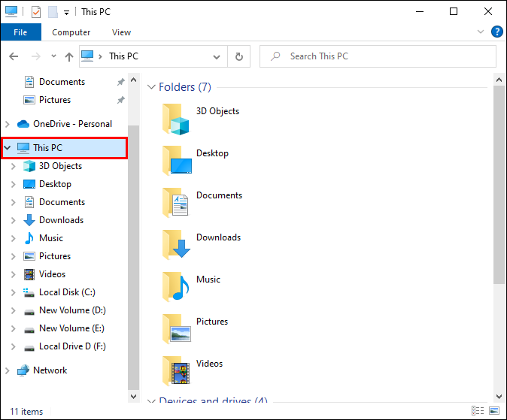The height and width of the screenshot is (420, 507).
Task: Go back with the back arrow
Action: coord(14,56)
